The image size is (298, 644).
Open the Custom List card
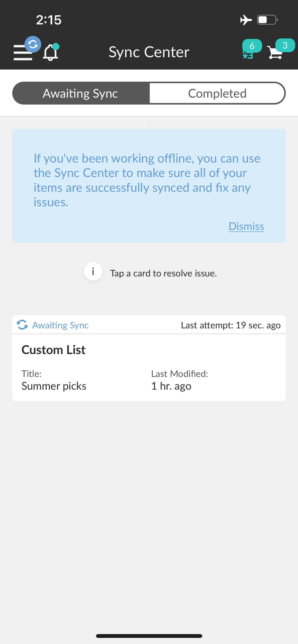(x=149, y=358)
